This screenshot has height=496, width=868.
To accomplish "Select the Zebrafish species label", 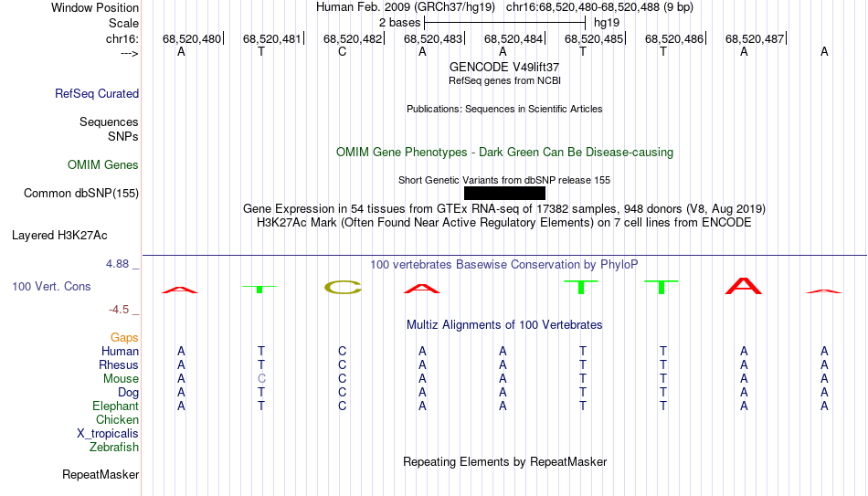I will coord(114,447).
